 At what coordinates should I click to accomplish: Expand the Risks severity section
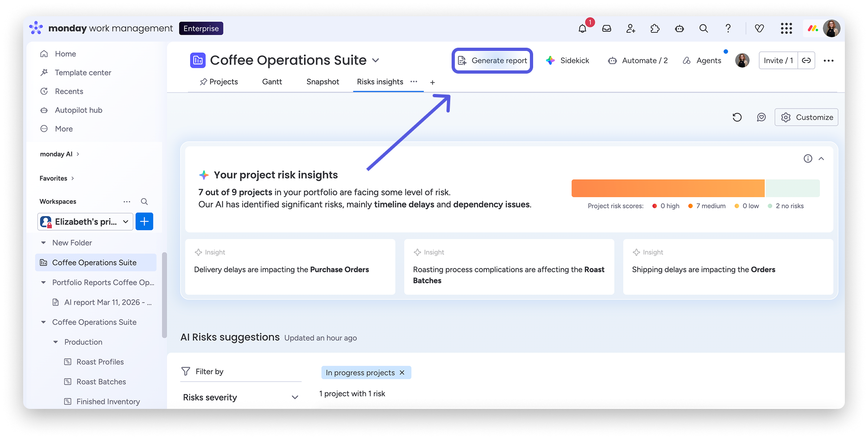coord(241,397)
